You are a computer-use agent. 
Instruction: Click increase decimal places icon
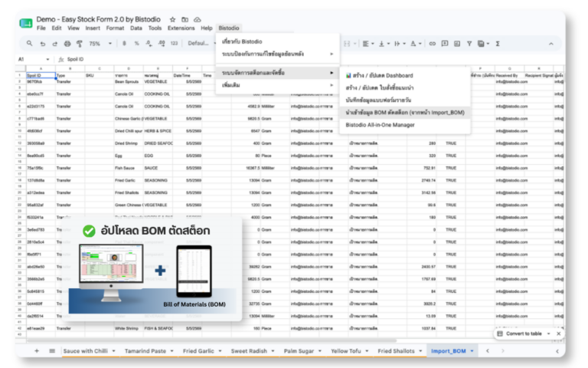click(x=162, y=44)
